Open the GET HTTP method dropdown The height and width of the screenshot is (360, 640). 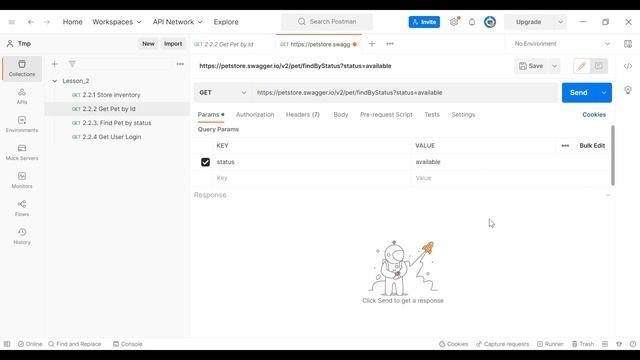222,93
